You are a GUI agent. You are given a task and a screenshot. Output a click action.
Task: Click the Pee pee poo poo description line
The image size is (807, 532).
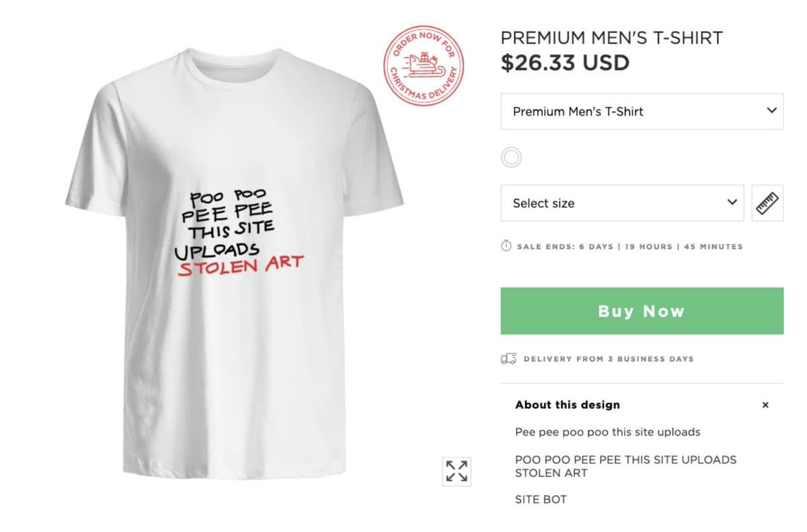pyautogui.click(x=607, y=432)
